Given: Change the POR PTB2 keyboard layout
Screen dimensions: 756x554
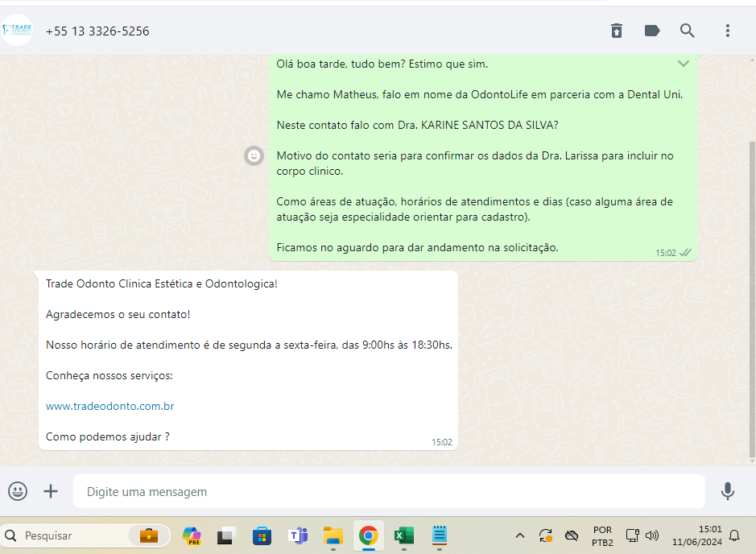Looking at the screenshot, I should click(602, 535).
